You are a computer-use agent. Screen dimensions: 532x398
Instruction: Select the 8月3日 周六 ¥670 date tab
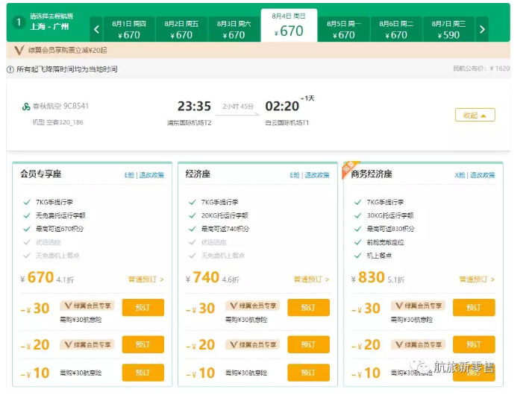pyautogui.click(x=234, y=29)
